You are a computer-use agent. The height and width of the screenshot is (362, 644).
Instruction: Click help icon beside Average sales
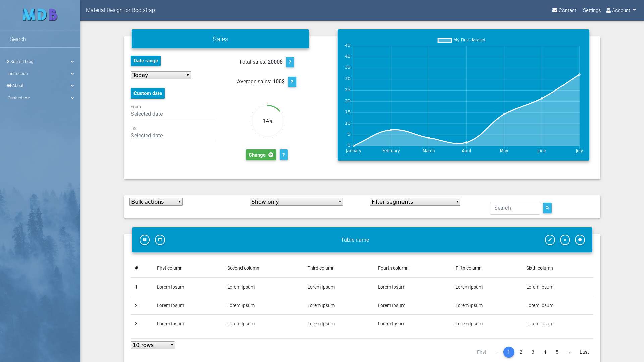point(292,82)
